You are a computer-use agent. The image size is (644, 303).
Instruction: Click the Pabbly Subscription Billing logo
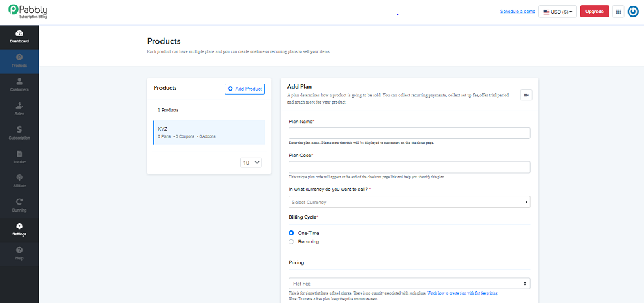tap(28, 12)
